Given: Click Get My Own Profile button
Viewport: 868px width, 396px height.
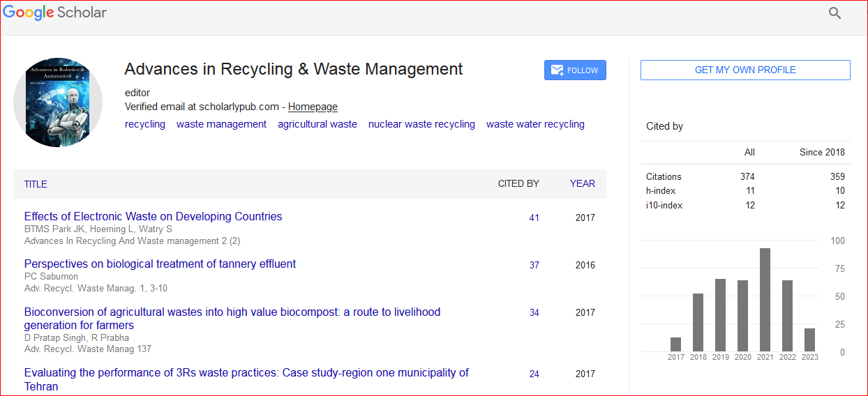Looking at the screenshot, I should (x=745, y=70).
